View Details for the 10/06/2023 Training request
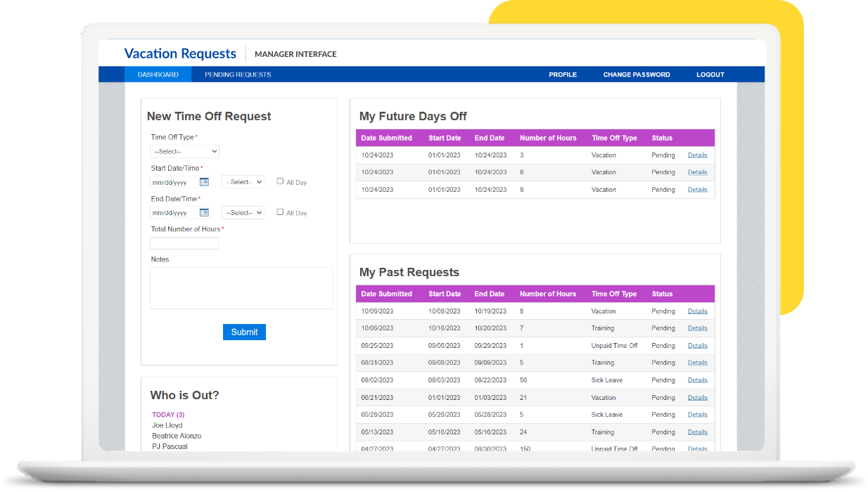This screenshot has width=868, height=492. pyautogui.click(x=698, y=328)
